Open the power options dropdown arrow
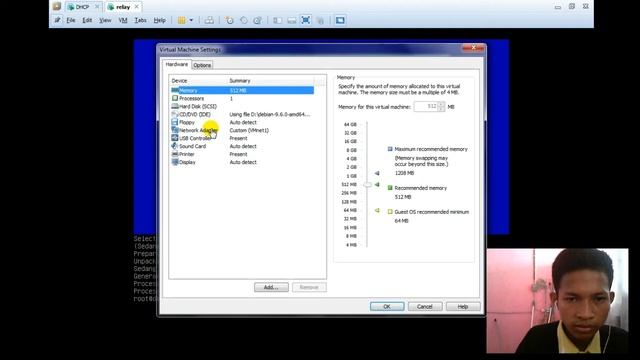The image size is (640, 360). click(x=191, y=20)
